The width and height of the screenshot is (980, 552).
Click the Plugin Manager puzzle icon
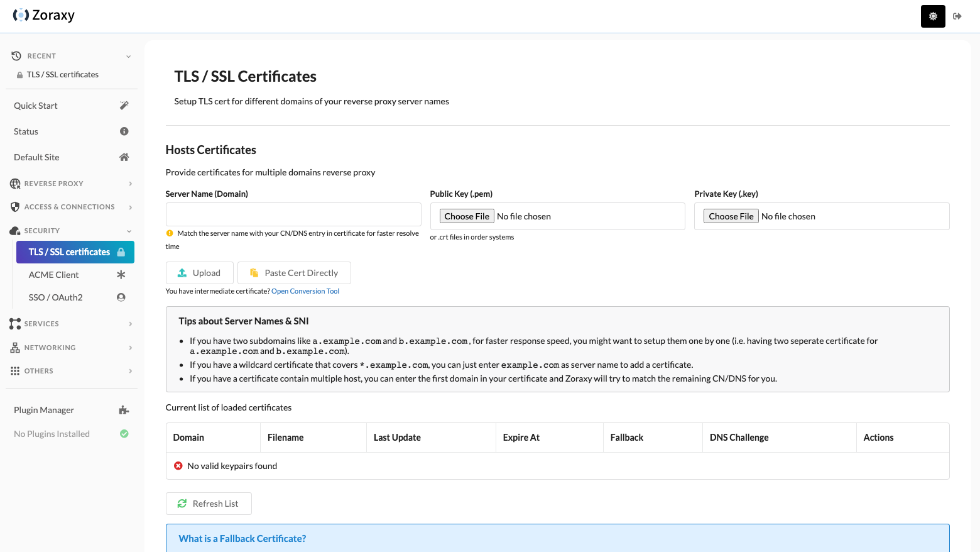click(x=124, y=410)
